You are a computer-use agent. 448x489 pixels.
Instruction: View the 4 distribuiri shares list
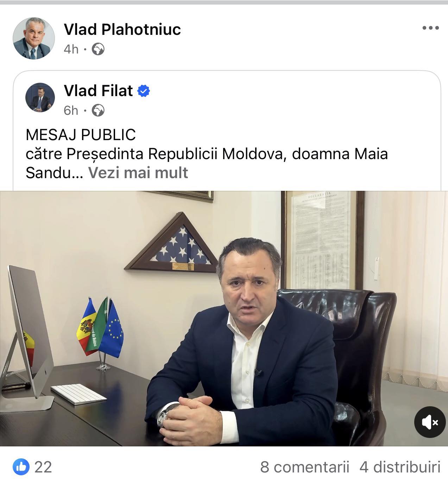pyautogui.click(x=400, y=467)
